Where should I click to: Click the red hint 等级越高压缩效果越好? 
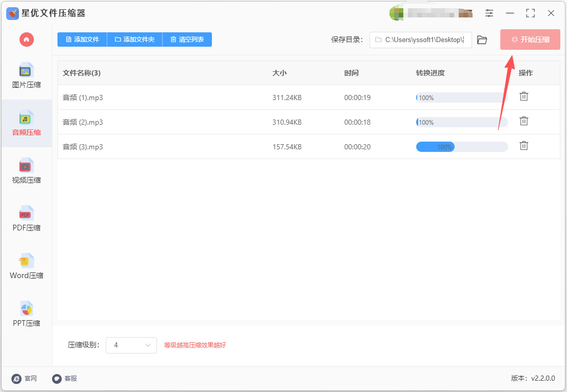pos(195,345)
